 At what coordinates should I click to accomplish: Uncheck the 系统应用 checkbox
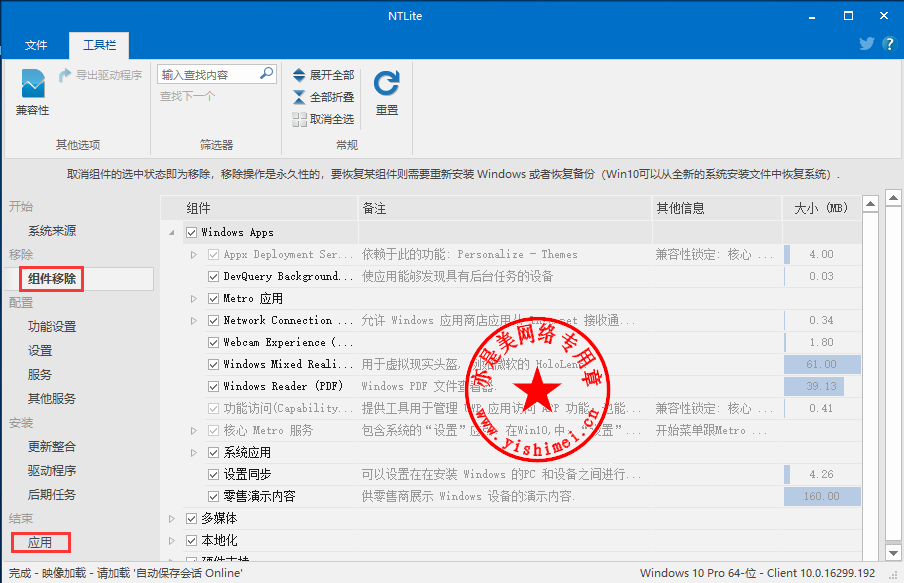[x=213, y=453]
